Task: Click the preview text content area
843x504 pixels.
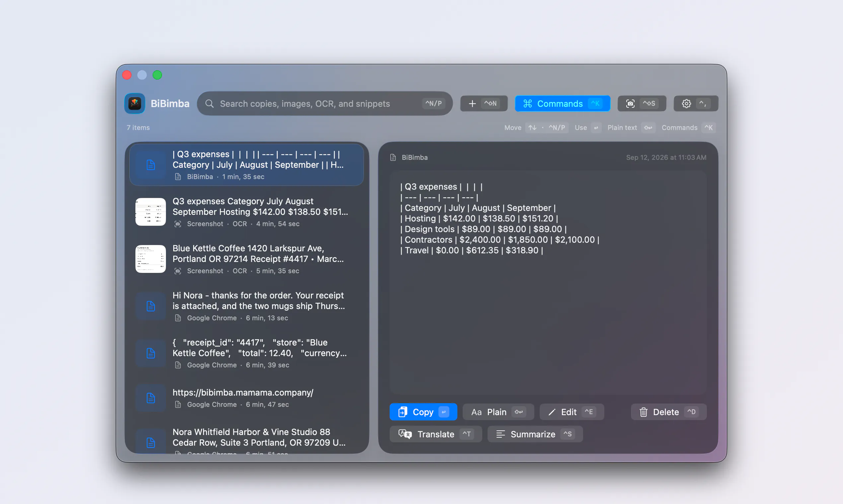Action: 548,283
